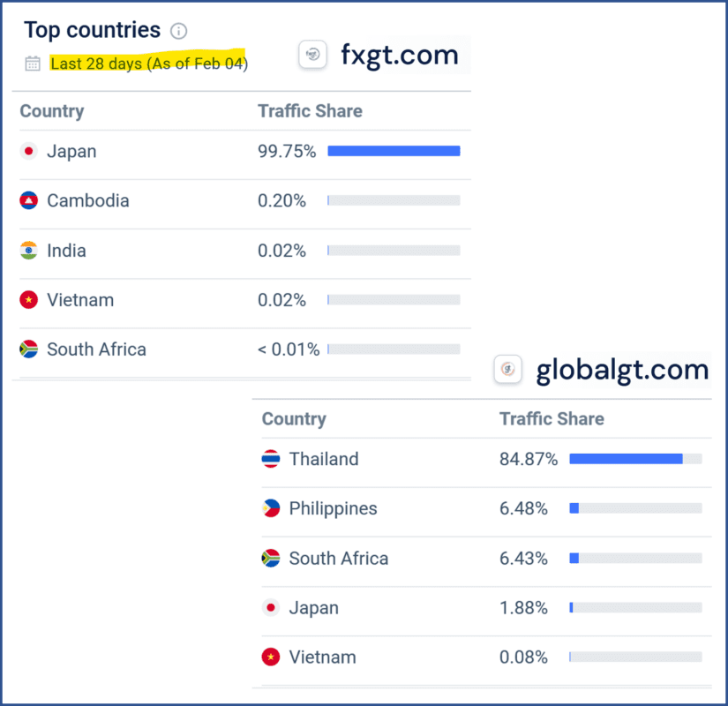
Task: Click the South Africa flag under globalgt.com
Action: (x=270, y=558)
